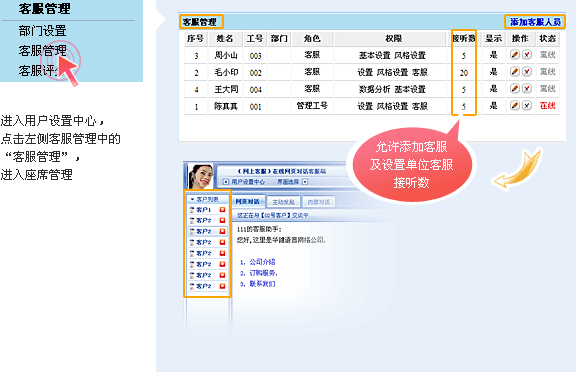The height and width of the screenshot is (372, 576).
Task: Click the 客服管理 table panel title
Action: coord(199,22)
